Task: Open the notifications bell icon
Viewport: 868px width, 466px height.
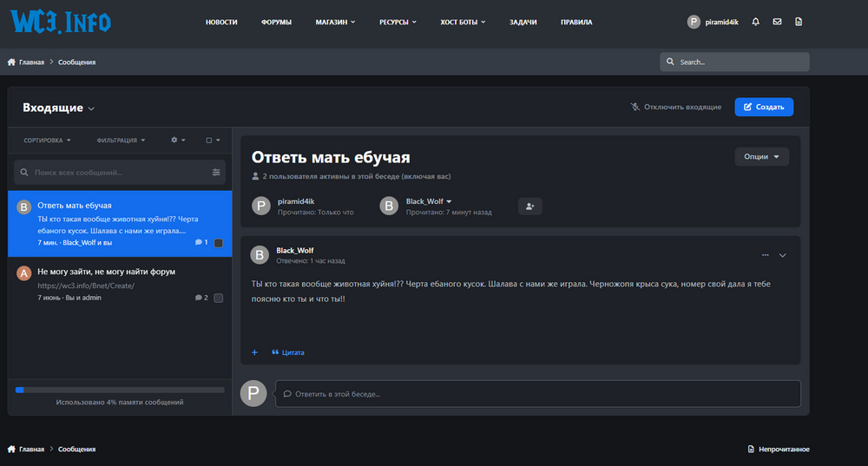Action: coord(755,22)
